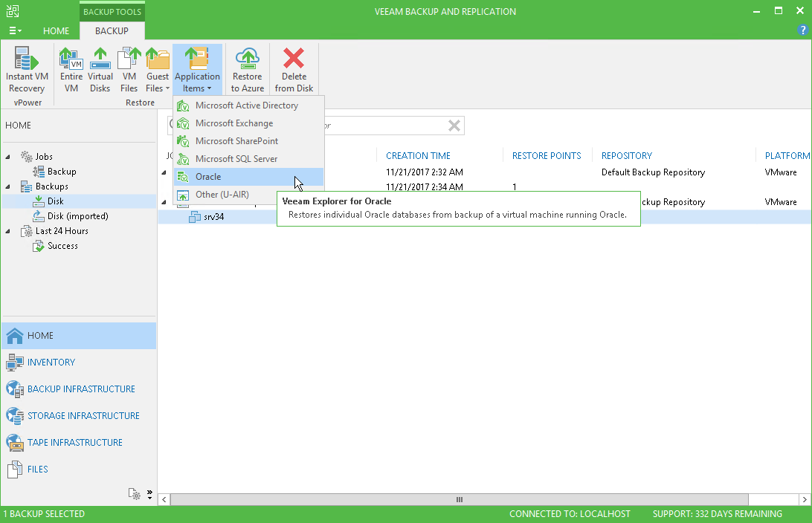Screen dimensions: 812x523
Task: Open TAPE INFRASTRUCTURE view
Action: coord(80,443)
